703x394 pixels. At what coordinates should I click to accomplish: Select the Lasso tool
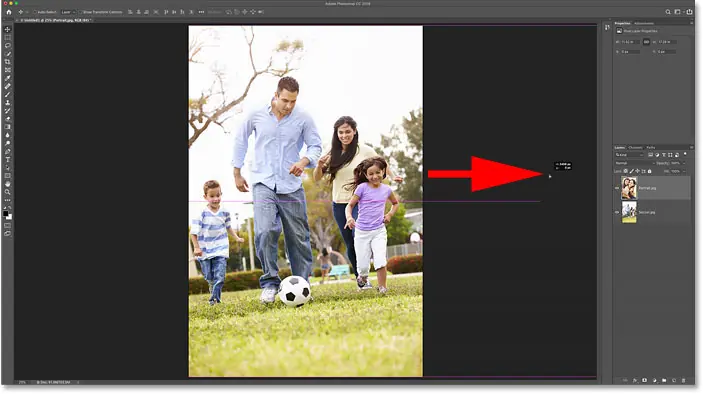pyautogui.click(x=8, y=46)
